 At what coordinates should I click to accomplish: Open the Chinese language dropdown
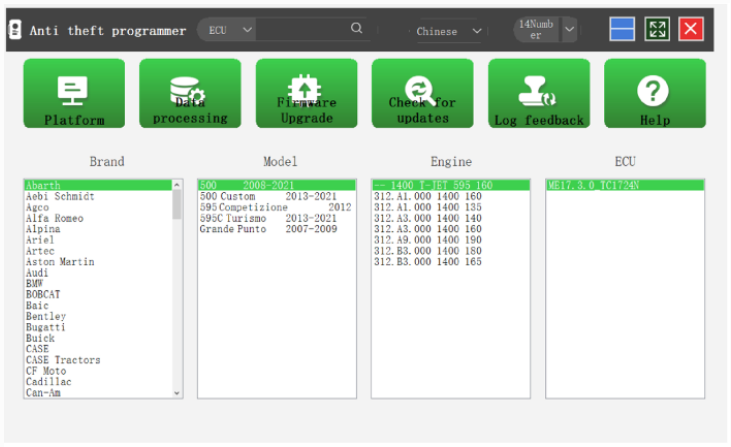448,31
